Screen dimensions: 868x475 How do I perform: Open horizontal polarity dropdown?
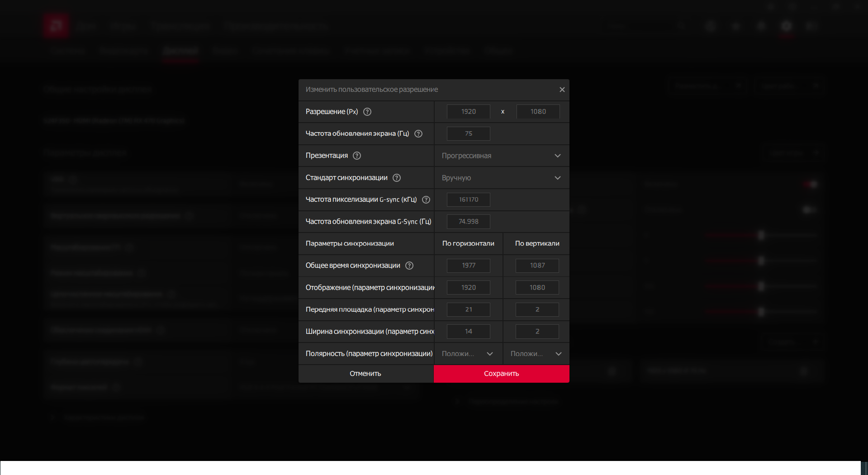[x=468, y=354]
